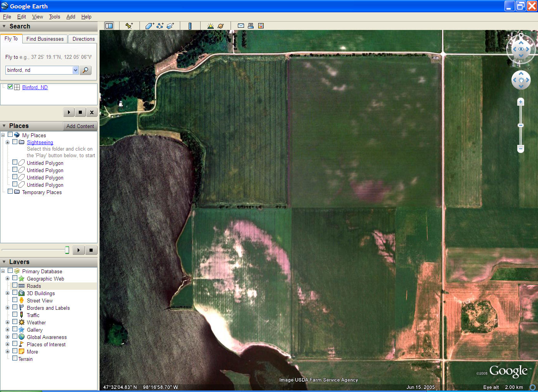
Task: Expand the Weather layer node
Action: 7,322
